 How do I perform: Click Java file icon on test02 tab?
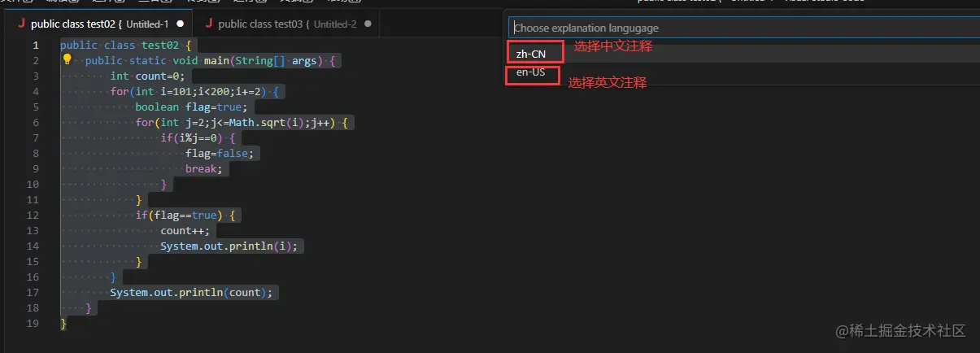pyautogui.click(x=21, y=24)
